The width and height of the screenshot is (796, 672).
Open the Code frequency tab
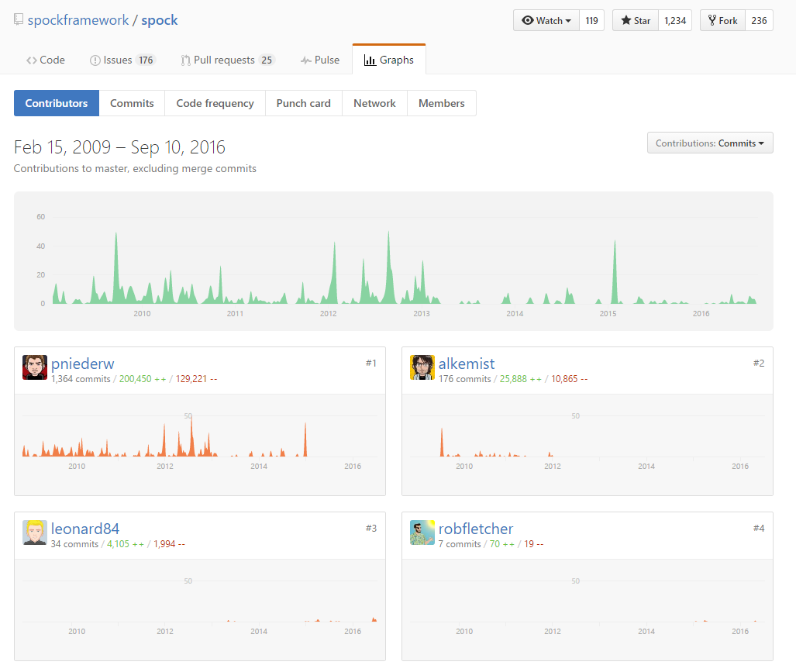pyautogui.click(x=215, y=103)
